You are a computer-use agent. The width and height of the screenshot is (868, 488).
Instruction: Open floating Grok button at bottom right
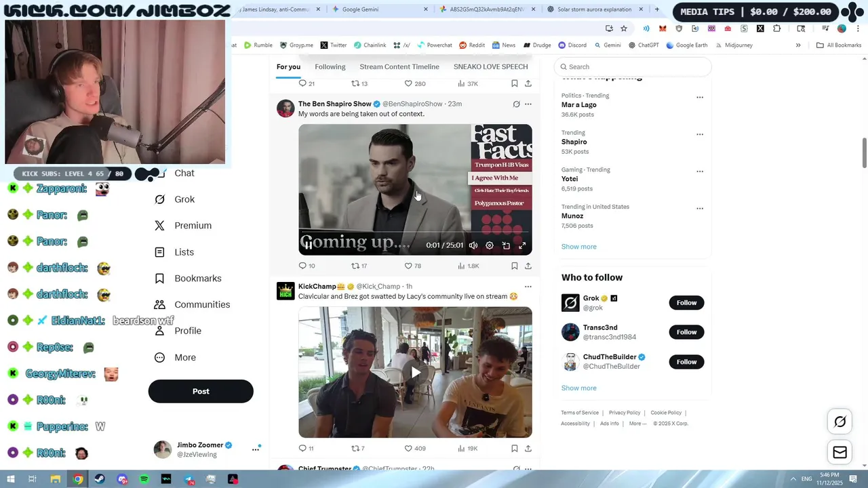(840, 422)
